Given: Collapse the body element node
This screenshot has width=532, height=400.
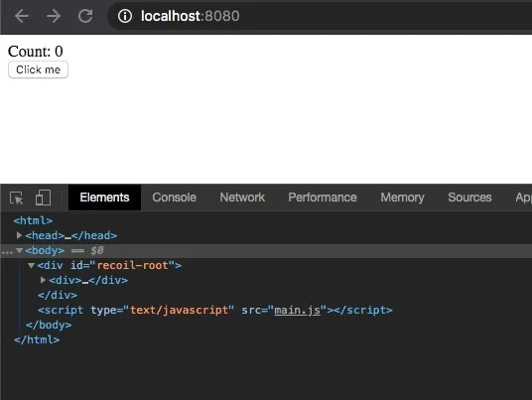Looking at the screenshot, I should (x=19, y=250).
